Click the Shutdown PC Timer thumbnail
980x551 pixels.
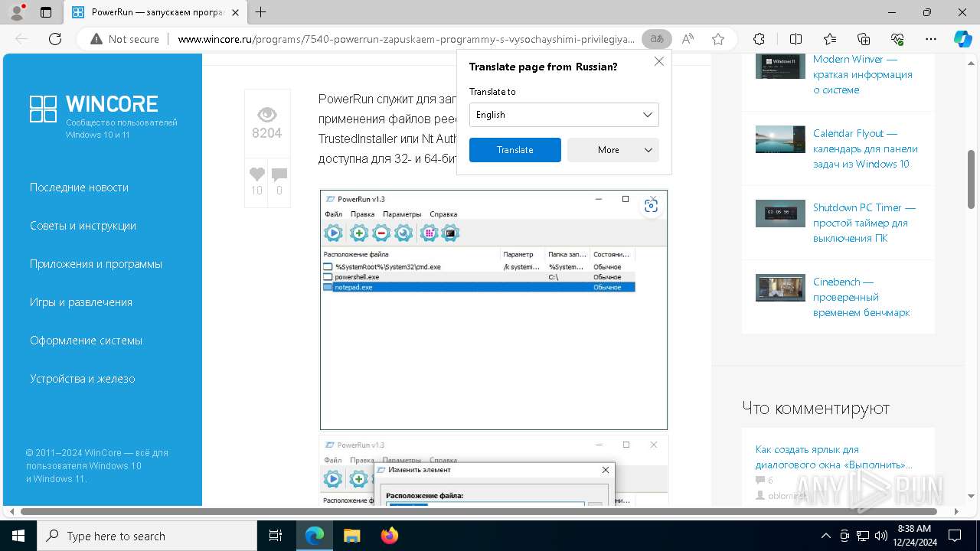click(x=780, y=214)
